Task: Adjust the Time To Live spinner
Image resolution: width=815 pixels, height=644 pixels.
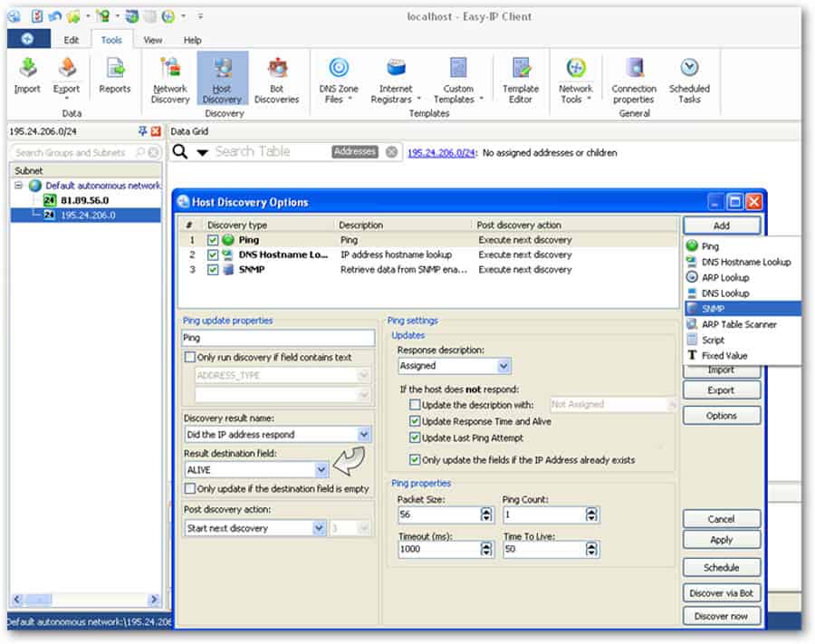Action: point(591,550)
